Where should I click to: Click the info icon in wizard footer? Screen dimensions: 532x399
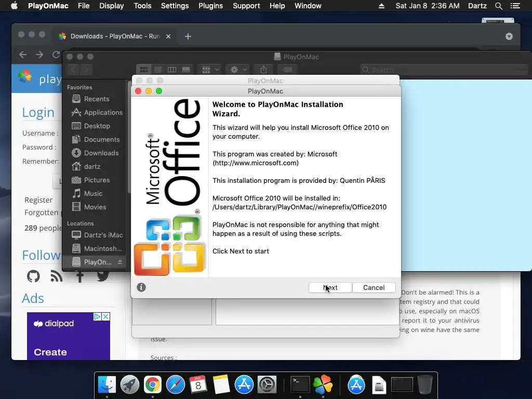tap(141, 287)
